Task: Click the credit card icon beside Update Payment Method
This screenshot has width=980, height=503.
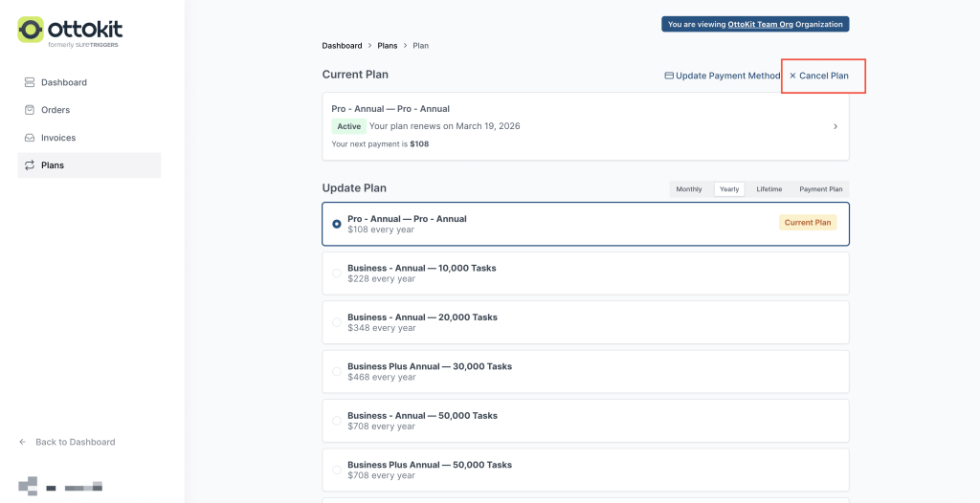Action: pyautogui.click(x=669, y=76)
